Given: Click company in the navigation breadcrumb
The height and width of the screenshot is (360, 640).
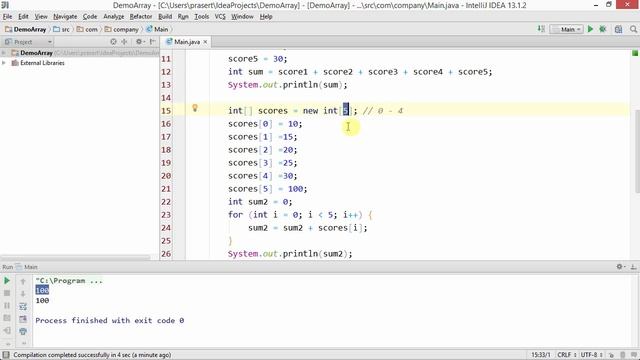Looking at the screenshot, I should [122, 29].
